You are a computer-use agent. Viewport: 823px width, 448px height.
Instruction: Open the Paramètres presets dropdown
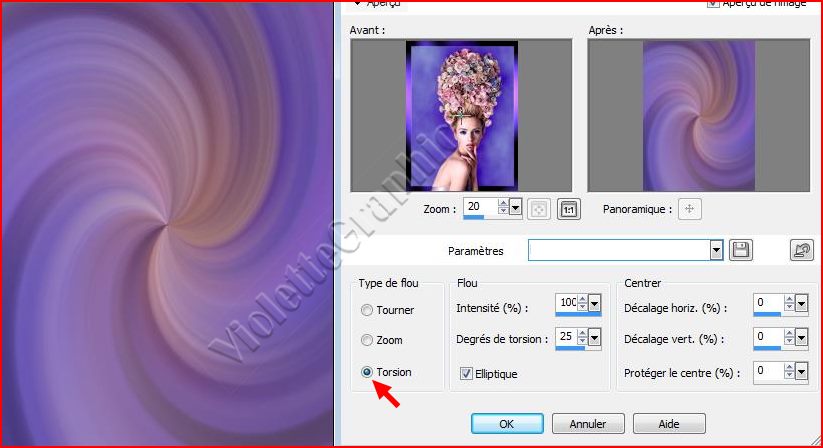716,250
